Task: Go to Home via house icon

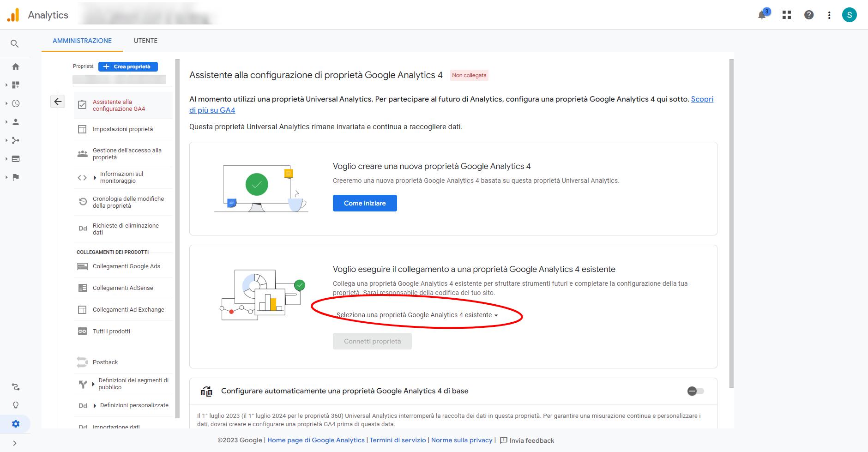Action: point(16,66)
